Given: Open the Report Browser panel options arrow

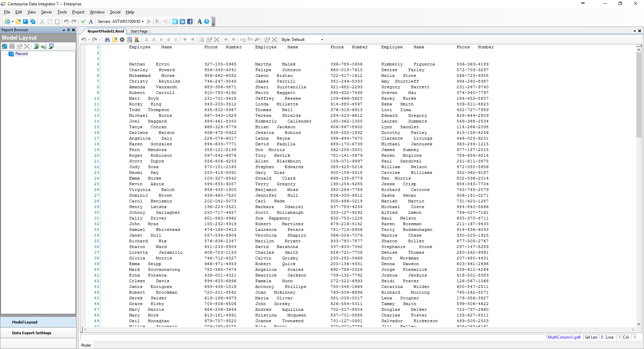Looking at the screenshot, I should pos(64,30).
